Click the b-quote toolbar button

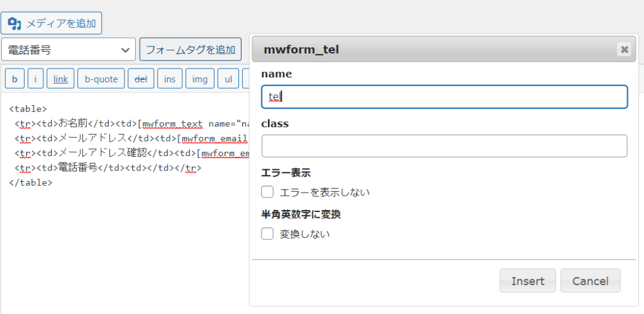[101, 79]
